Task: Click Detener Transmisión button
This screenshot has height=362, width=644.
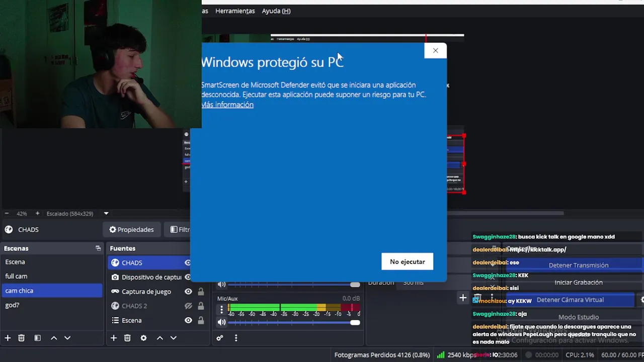Action: pyautogui.click(x=578, y=265)
